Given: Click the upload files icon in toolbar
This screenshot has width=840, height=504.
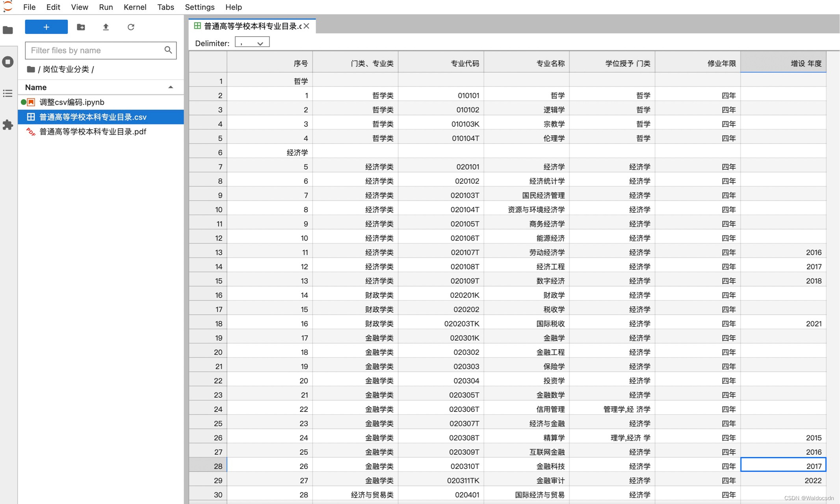Looking at the screenshot, I should tap(106, 28).
